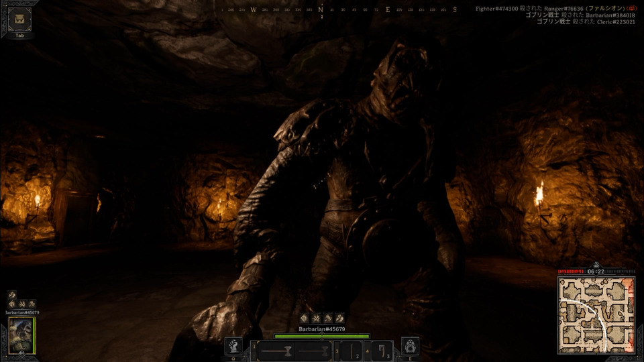This screenshot has width=644, height=362.
Task: Click the Barbarian#45679 center nameplate
Action: click(x=321, y=328)
